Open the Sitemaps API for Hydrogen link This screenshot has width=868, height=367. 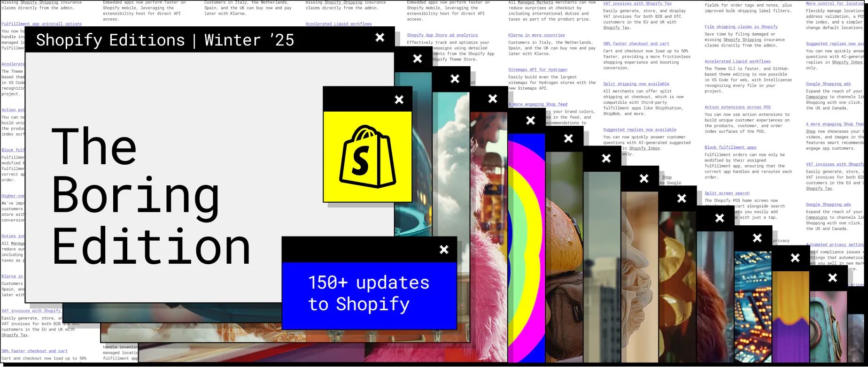coord(537,70)
